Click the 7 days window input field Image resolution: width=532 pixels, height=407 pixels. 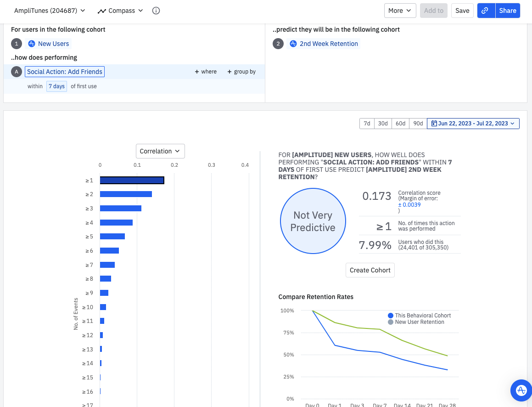pyautogui.click(x=56, y=86)
